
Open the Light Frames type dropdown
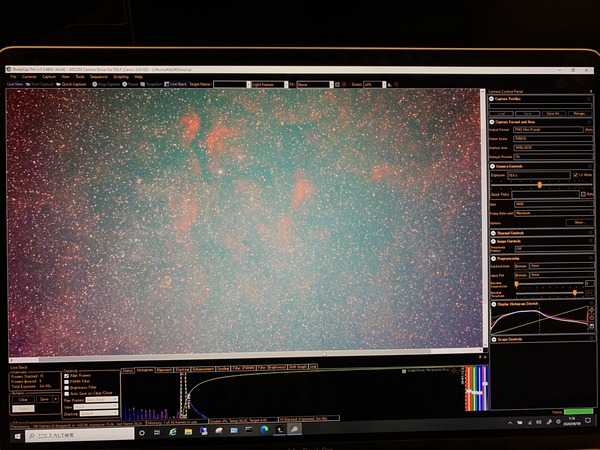(269, 85)
